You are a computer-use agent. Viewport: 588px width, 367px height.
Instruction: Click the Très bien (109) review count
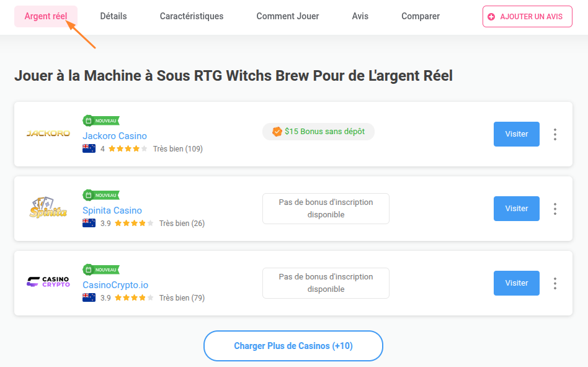point(178,149)
